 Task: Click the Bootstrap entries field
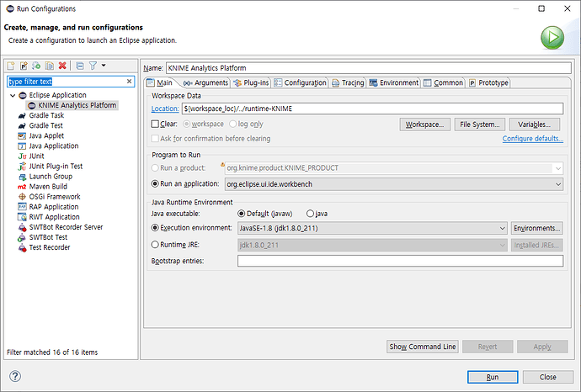[400, 261]
